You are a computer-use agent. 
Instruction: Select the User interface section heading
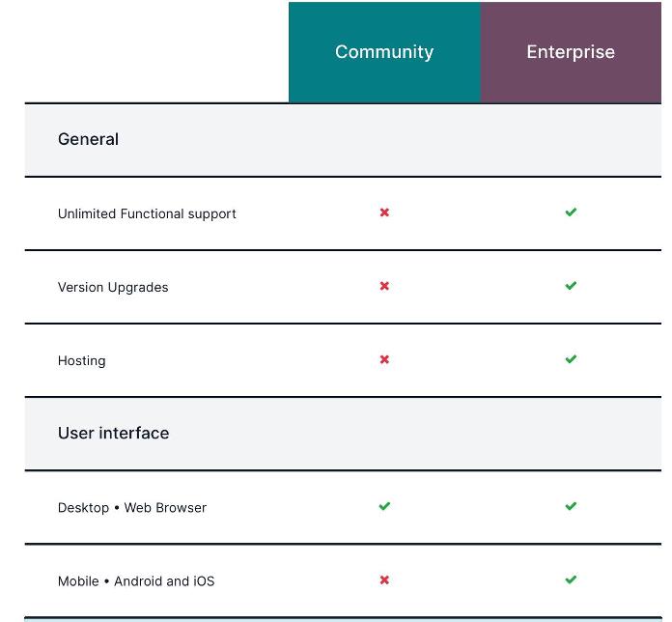click(x=114, y=433)
